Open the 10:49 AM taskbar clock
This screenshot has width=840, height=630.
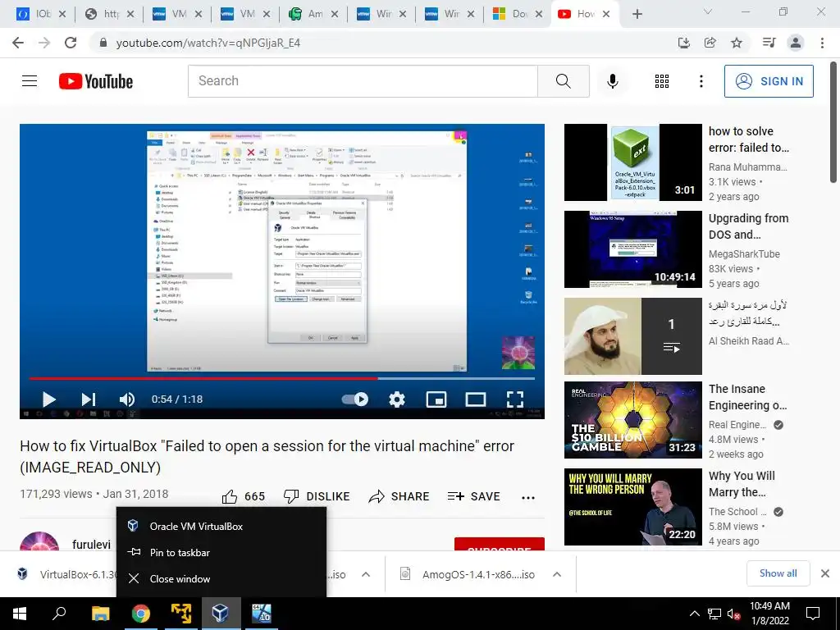click(x=769, y=614)
